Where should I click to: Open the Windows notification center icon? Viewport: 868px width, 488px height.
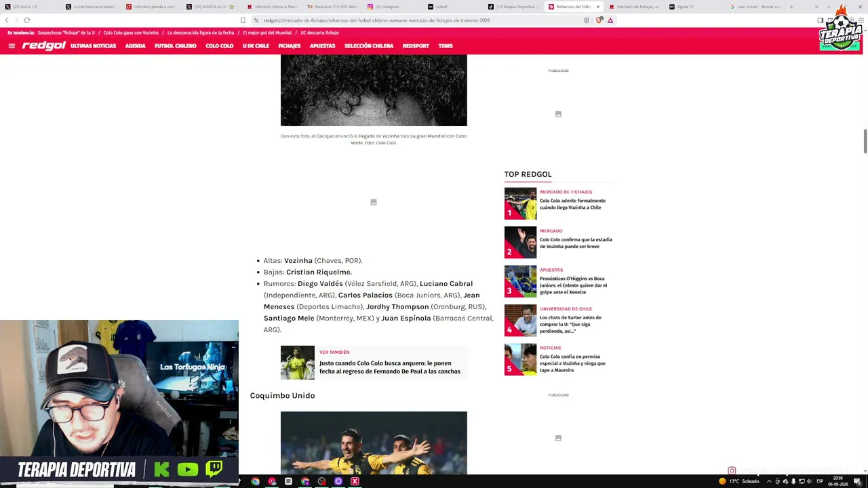[857, 481]
